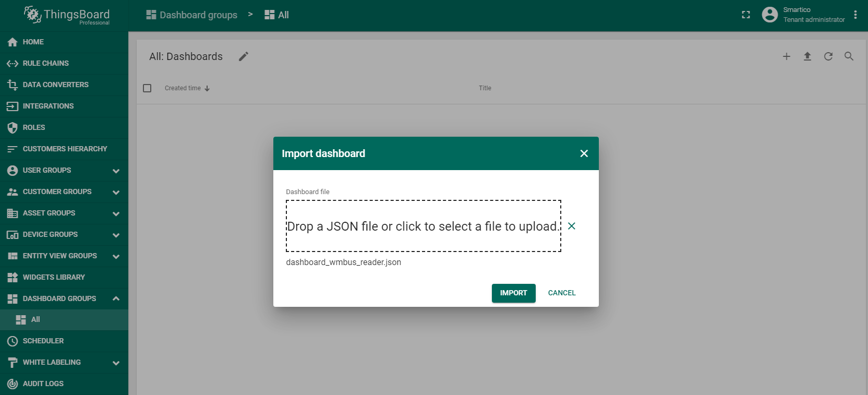The width and height of the screenshot is (868, 395).
Task: Click the add dashboard plus icon
Action: click(787, 56)
